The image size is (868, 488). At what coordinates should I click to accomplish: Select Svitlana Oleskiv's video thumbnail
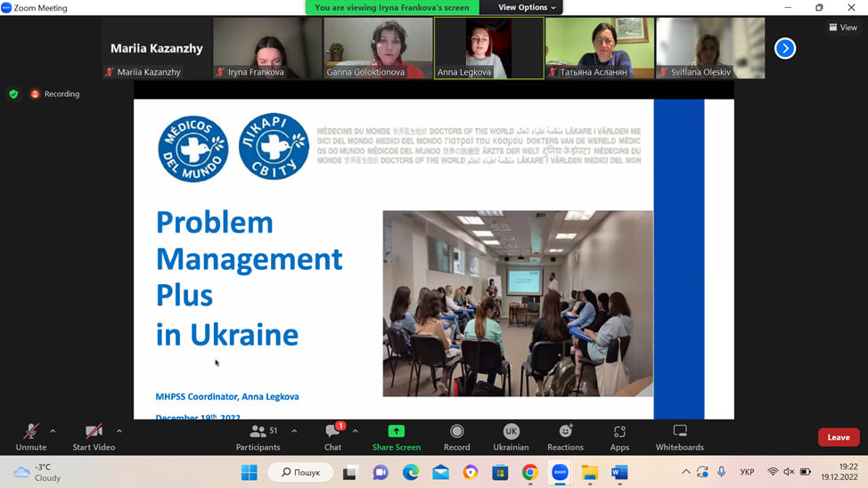click(x=710, y=48)
